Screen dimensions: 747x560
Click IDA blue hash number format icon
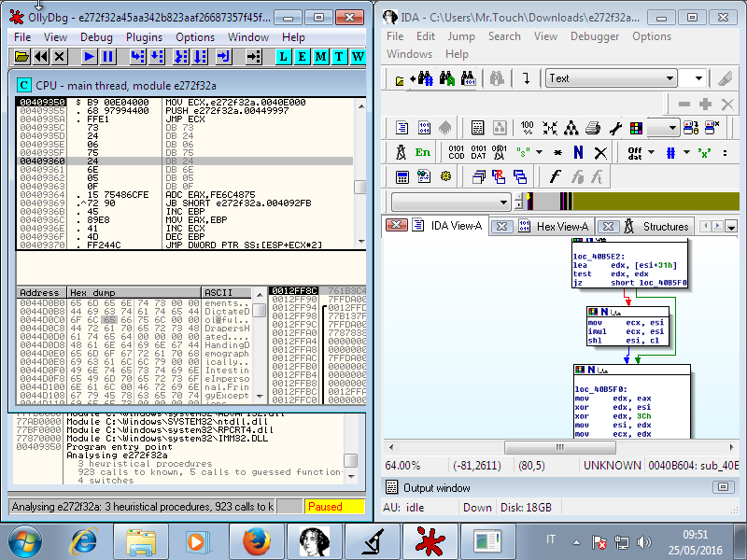(x=670, y=152)
